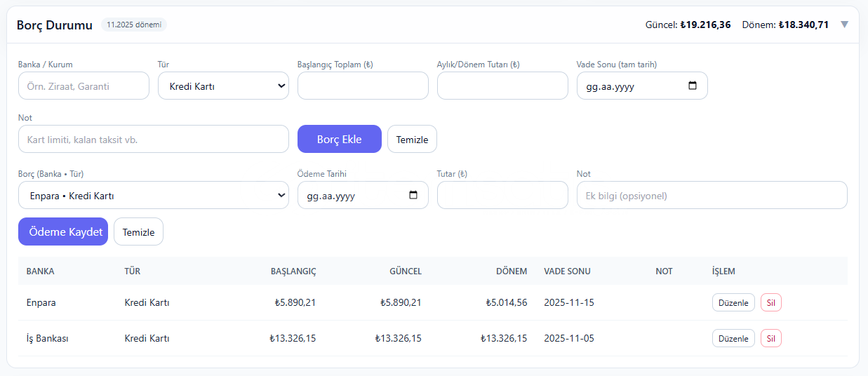Select the Aylık/Dönem Tutarı input
This screenshot has height=376, width=868.
click(502, 86)
